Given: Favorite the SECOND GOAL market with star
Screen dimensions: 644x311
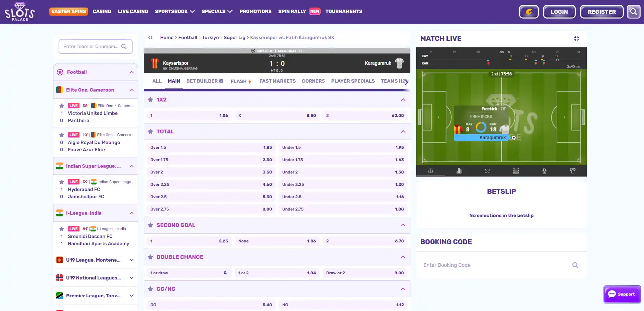Looking at the screenshot, I should click(150, 225).
